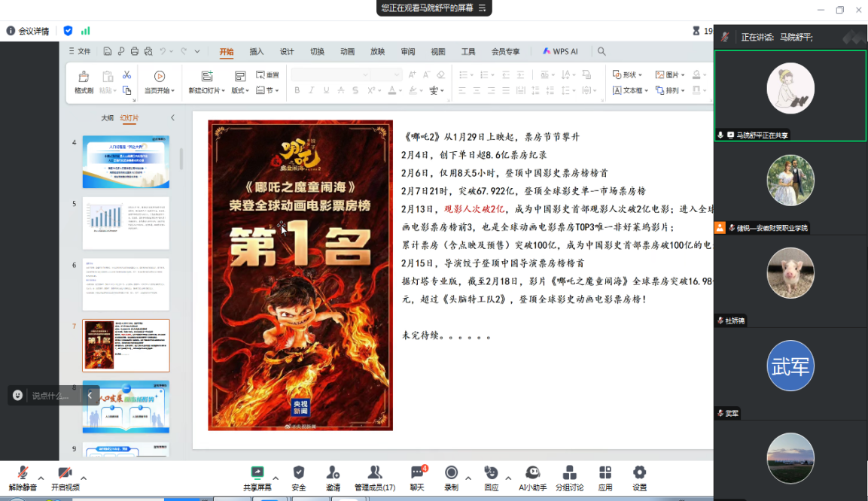Open Breakout Rooms (分组讨论)
Viewport: 868px width, 501px height.
click(x=569, y=477)
